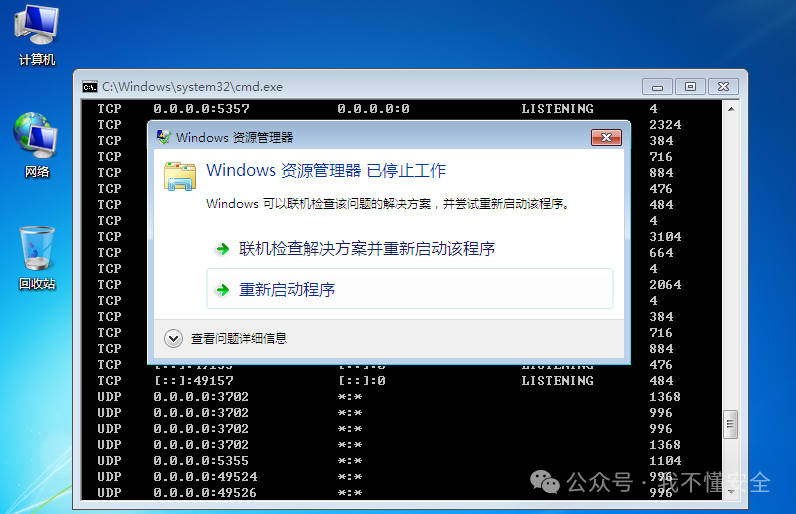Choose 重新启动程序 option
Viewport: 796px width, 514px height.
point(410,289)
